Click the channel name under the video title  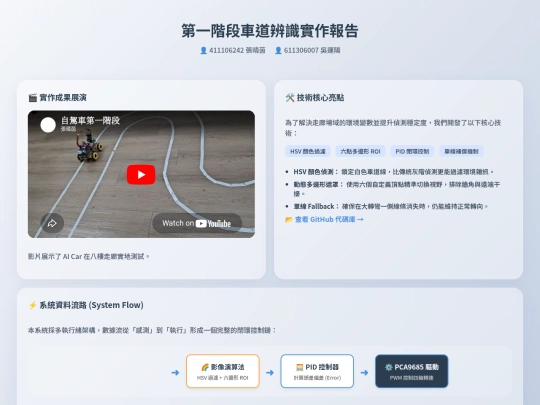point(69,129)
